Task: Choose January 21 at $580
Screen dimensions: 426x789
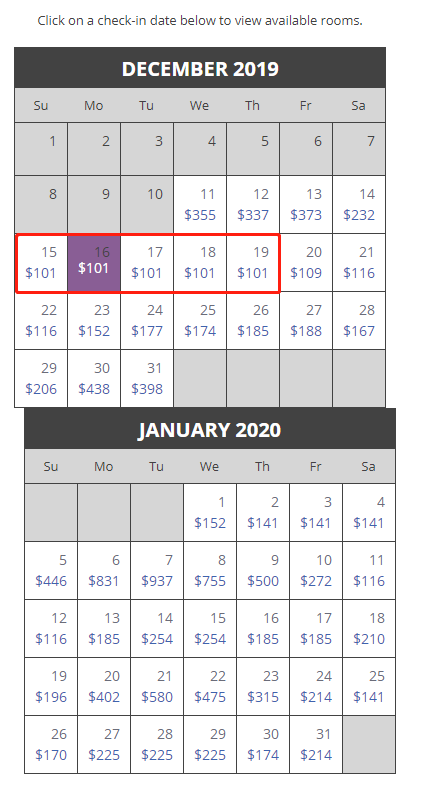Action: [157, 686]
